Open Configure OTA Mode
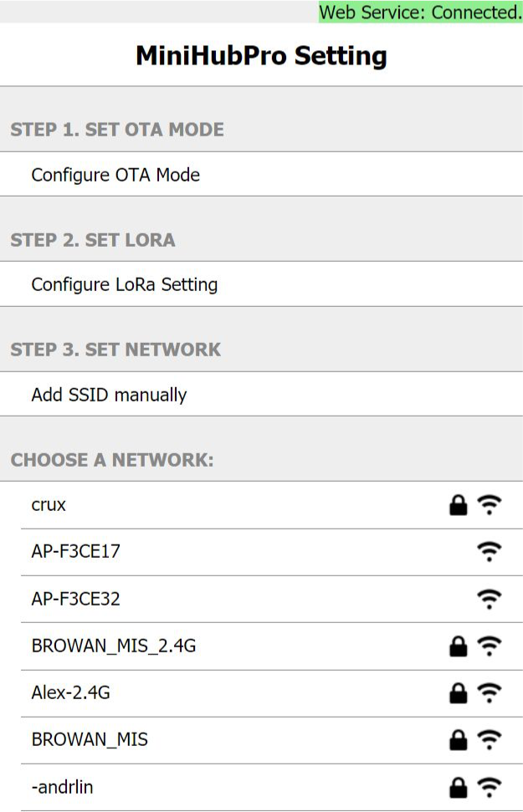Image resolution: width=523 pixels, height=812 pixels. [x=261, y=175]
